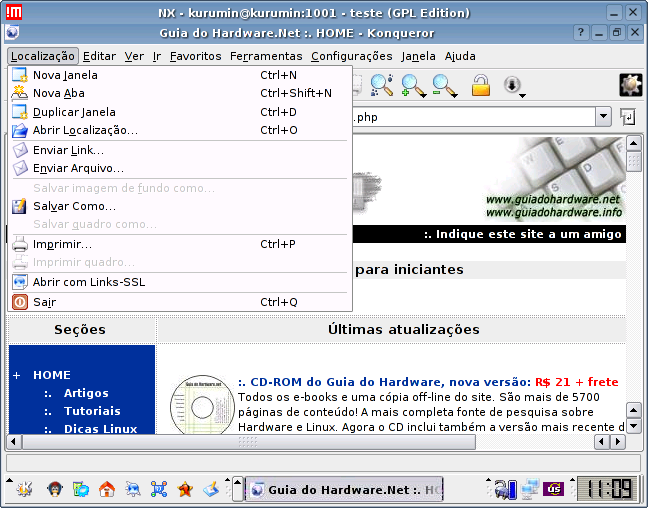Click the zoom in magnifier icon
This screenshot has width=648, height=508.
click(x=413, y=86)
